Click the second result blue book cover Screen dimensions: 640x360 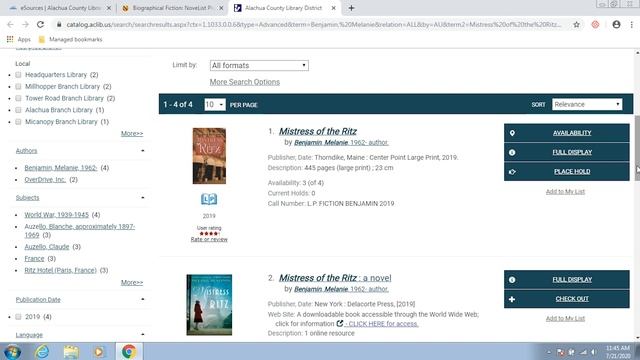click(x=209, y=305)
